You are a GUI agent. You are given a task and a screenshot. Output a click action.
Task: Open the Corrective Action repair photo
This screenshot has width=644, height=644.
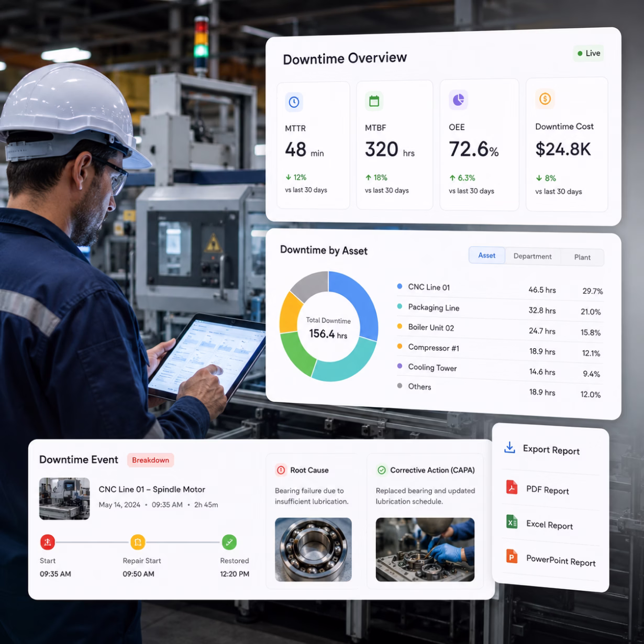pyautogui.click(x=425, y=550)
